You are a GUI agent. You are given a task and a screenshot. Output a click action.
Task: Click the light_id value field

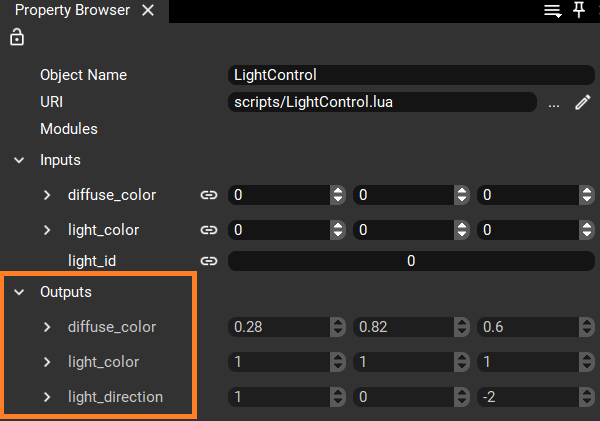coord(411,261)
